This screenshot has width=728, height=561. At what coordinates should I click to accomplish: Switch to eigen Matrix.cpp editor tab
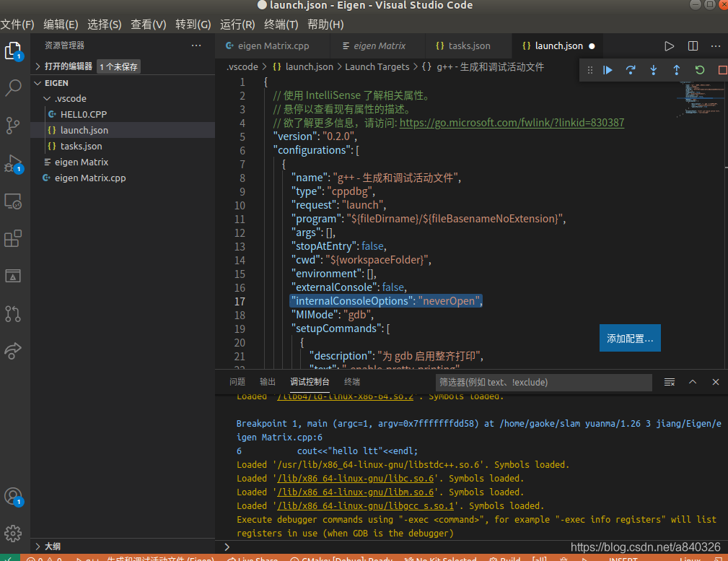click(273, 46)
